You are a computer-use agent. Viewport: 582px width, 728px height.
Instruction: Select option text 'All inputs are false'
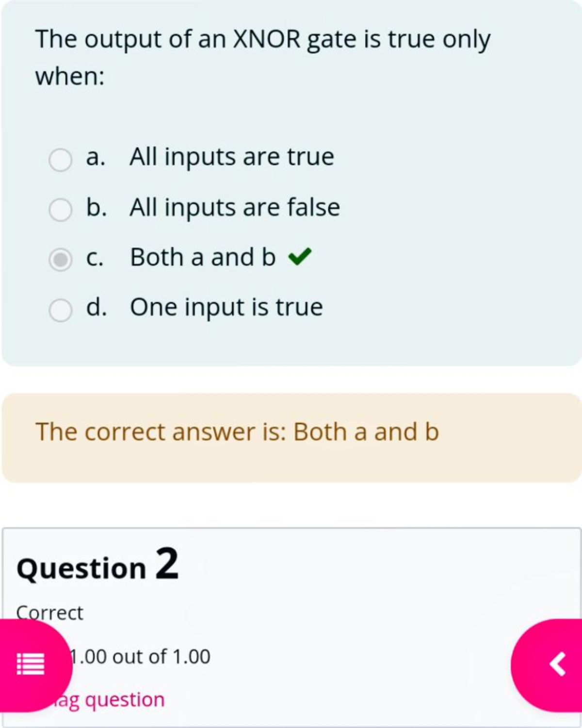(x=234, y=207)
